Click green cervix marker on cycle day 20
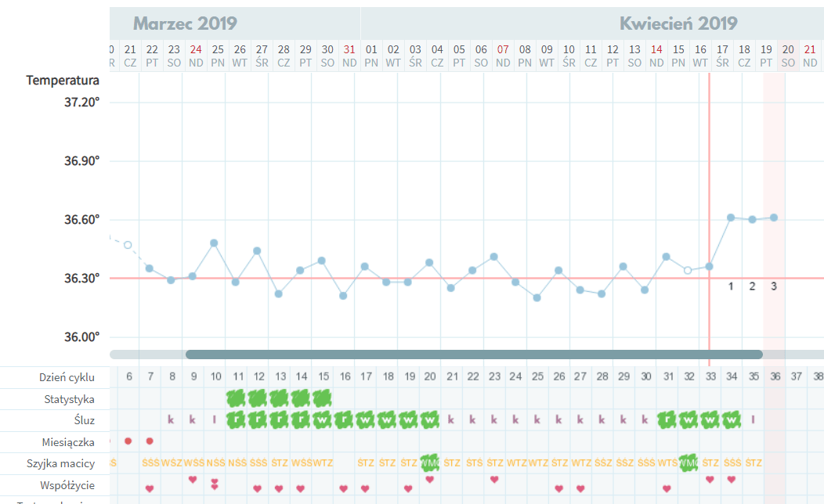Screen dimensions: 824x504 (x=429, y=463)
